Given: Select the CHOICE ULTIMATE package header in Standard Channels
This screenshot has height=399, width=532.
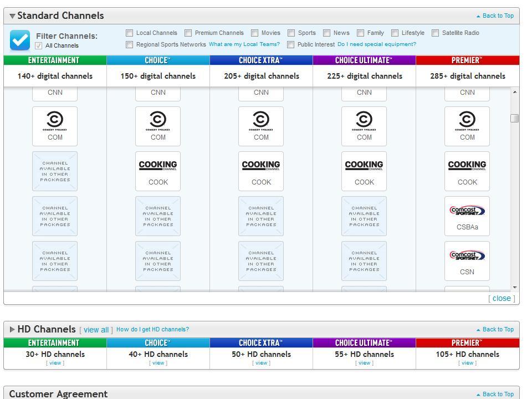Looking at the screenshot, I should [365, 60].
